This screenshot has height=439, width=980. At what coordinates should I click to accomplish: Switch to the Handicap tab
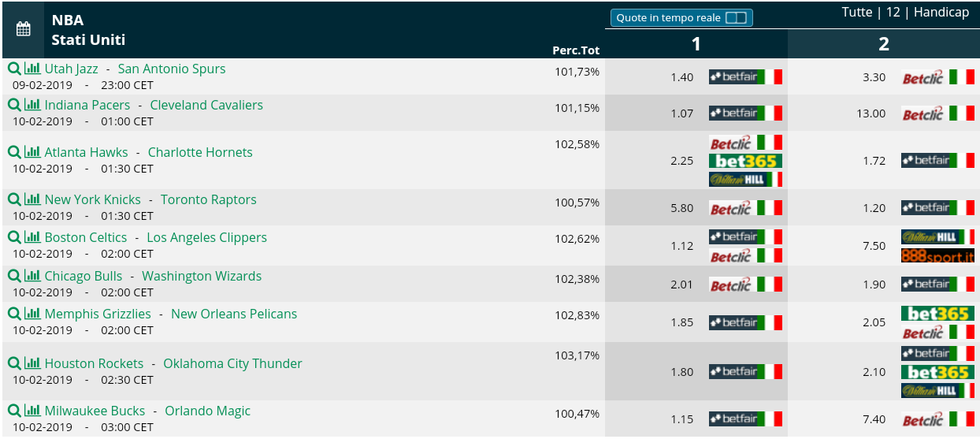941,12
